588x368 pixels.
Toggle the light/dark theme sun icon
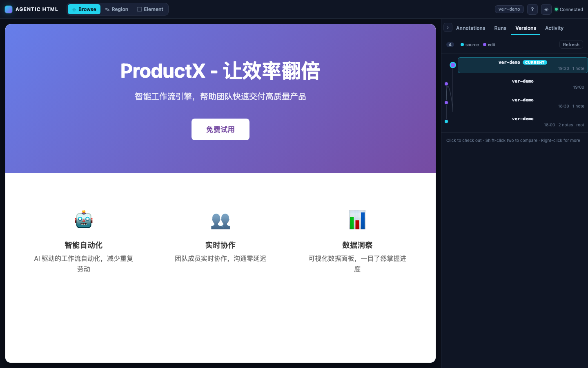tap(546, 9)
